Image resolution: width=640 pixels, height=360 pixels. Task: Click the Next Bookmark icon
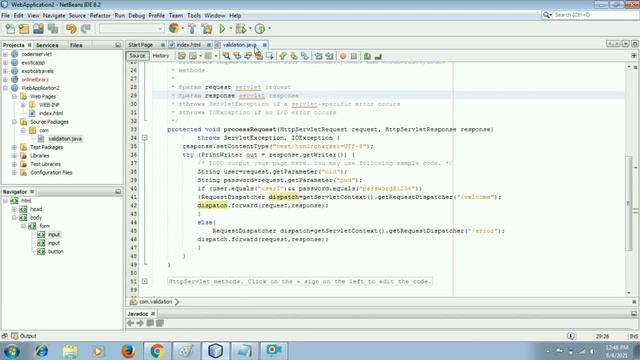click(x=294, y=56)
